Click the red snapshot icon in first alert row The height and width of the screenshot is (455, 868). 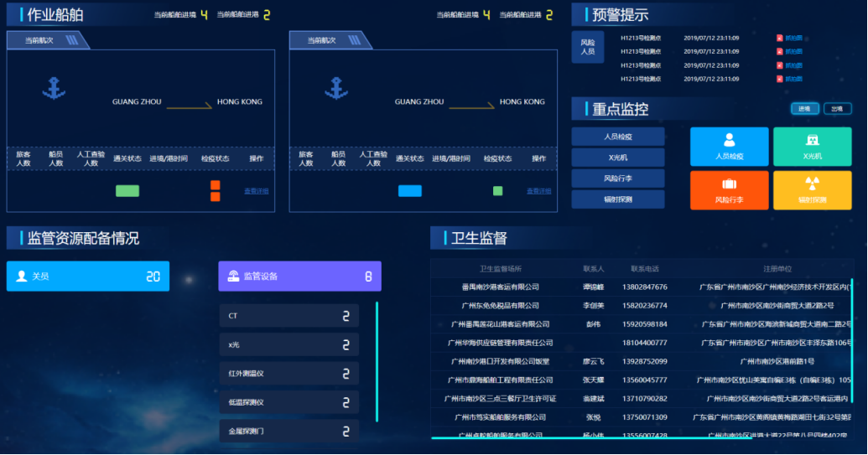click(x=779, y=38)
